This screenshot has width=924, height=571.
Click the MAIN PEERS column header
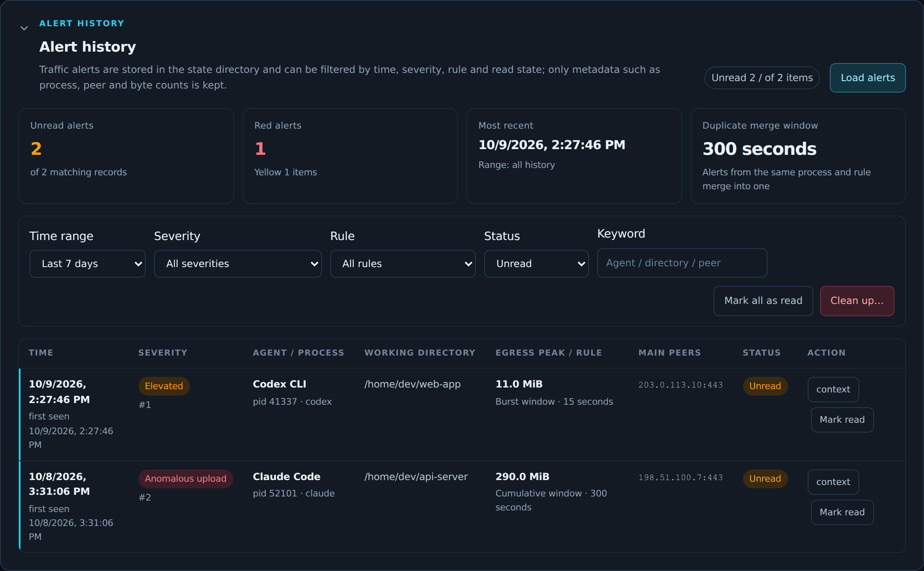pos(670,353)
